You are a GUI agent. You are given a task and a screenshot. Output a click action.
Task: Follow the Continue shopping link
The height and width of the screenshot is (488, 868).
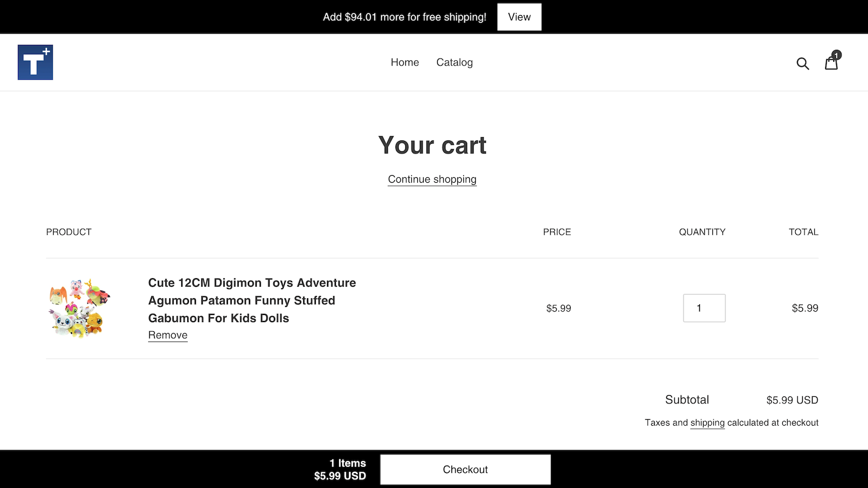pos(432,179)
